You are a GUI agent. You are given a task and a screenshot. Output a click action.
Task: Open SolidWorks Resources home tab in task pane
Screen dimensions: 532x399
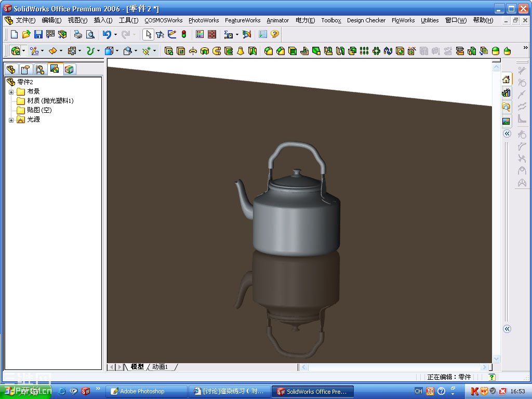click(506, 79)
